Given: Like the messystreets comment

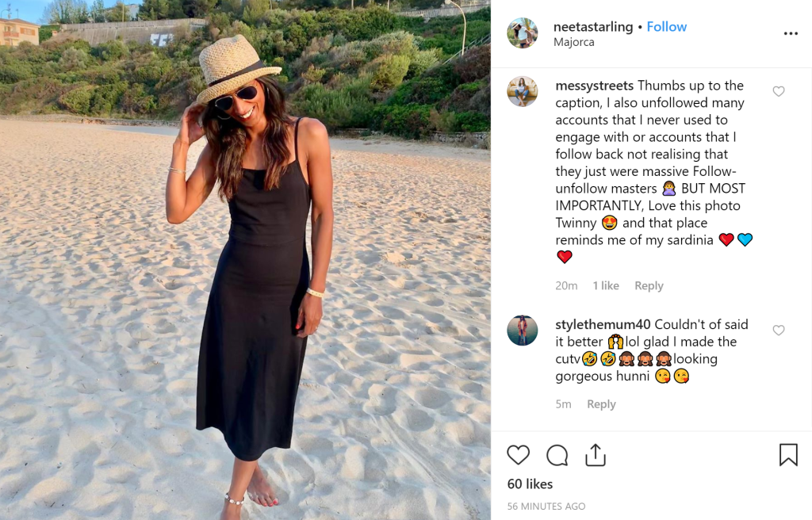Looking at the screenshot, I should tap(779, 92).
